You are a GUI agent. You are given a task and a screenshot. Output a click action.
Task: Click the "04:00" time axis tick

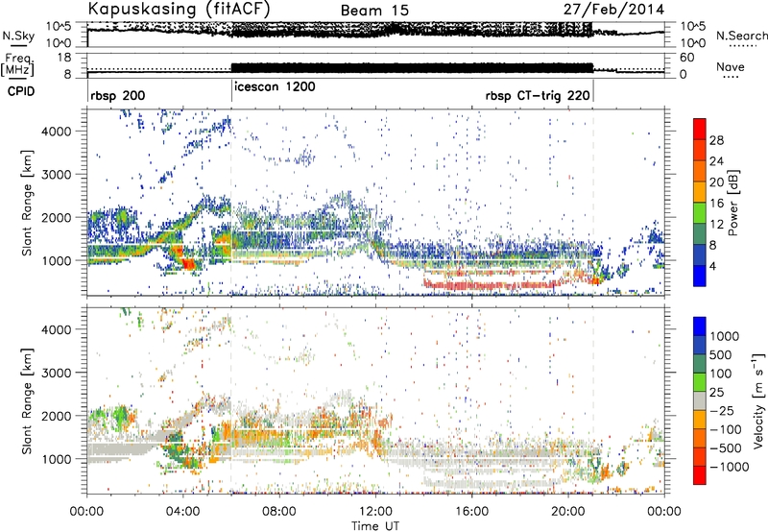182,512
